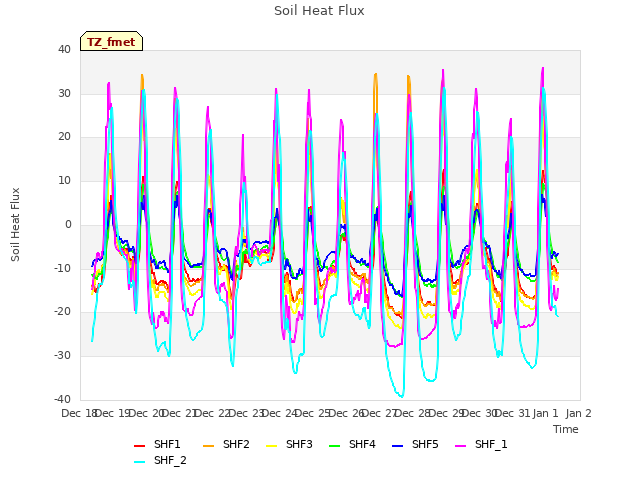This screenshot has width=640, height=480.
Task: Click the Dec 31 x-axis date label
Action: 513,413
